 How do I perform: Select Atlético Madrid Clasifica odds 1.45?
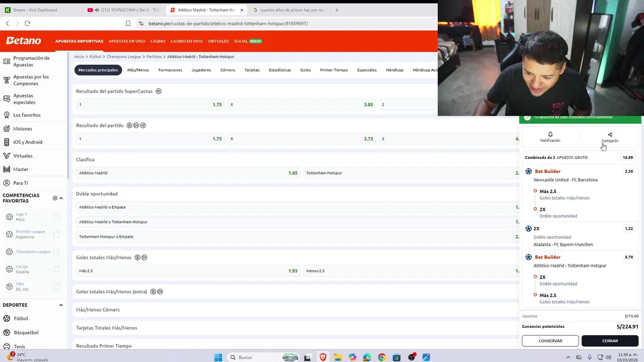point(188,173)
